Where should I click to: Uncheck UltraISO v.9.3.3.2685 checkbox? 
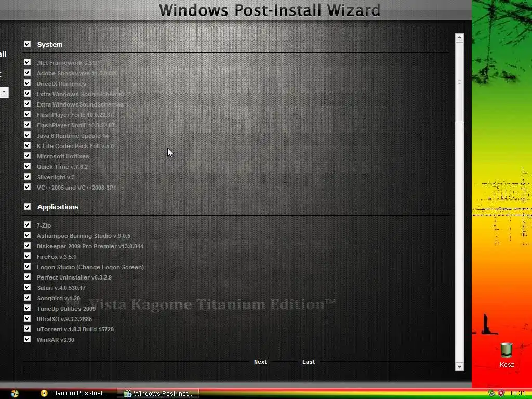point(27,318)
